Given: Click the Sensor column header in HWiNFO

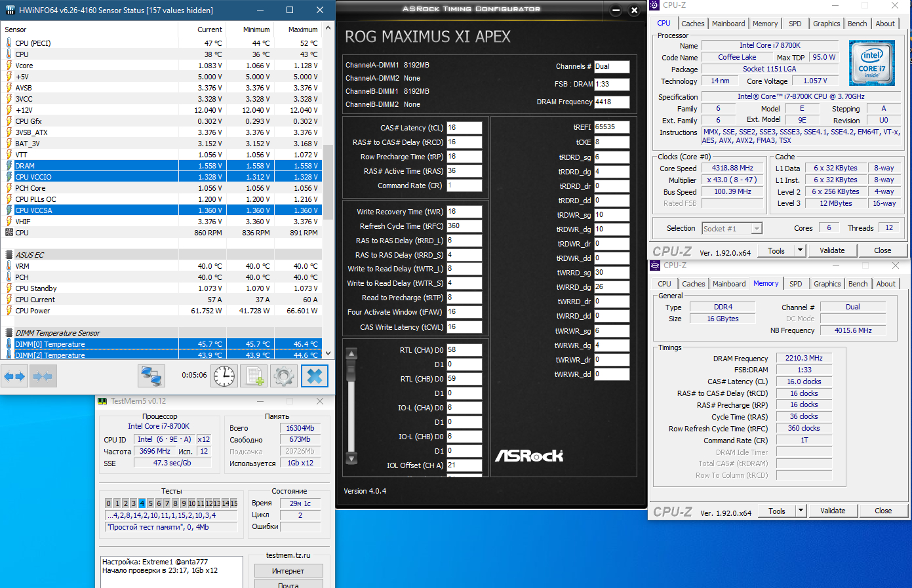Looking at the screenshot, I should click(x=90, y=29).
